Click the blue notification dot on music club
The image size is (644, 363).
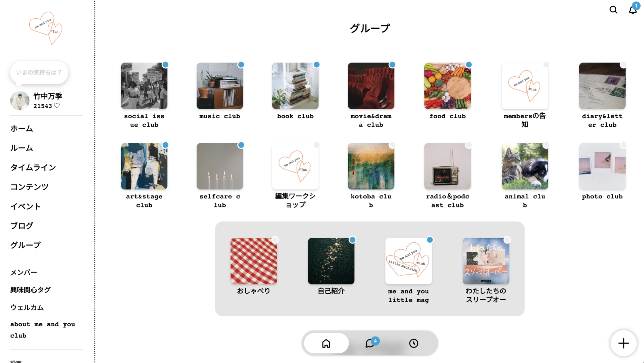[241, 64]
